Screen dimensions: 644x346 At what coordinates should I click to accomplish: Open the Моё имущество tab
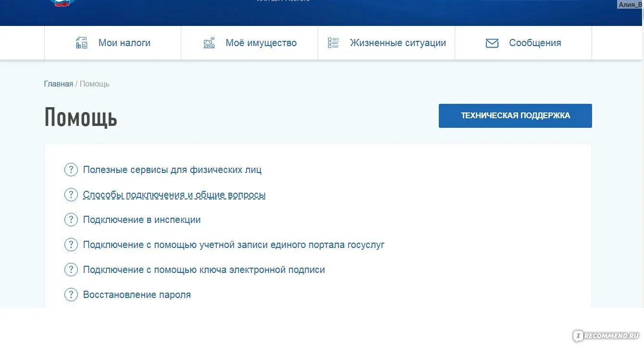249,43
